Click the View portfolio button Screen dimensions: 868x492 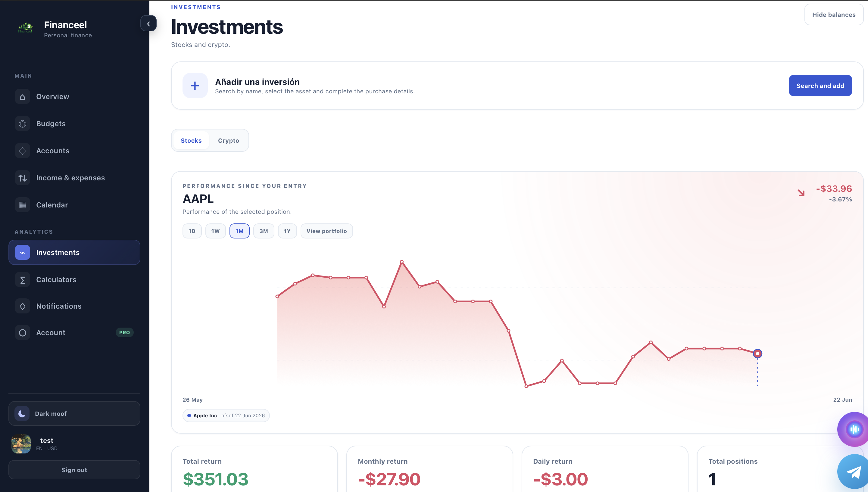click(x=326, y=231)
